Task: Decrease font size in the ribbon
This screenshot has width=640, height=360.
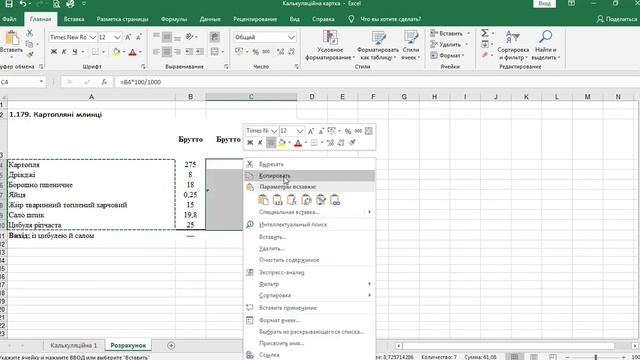Action: pos(139,37)
